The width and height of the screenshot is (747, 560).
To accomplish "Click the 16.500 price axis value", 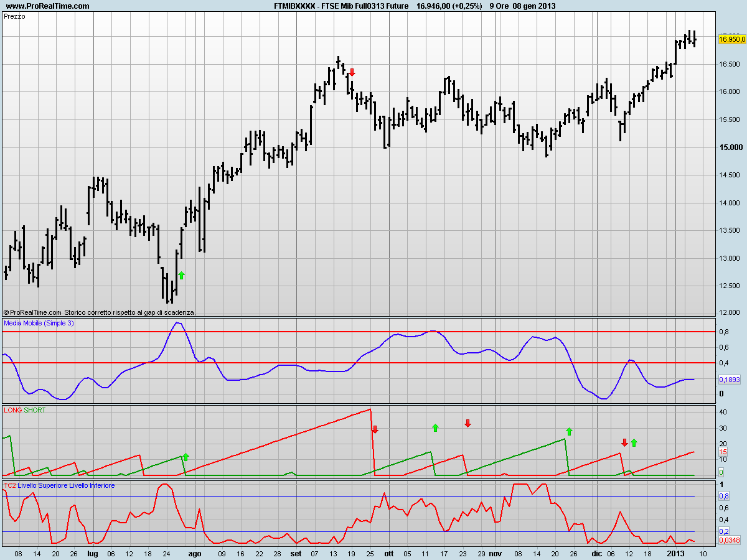I will tap(728, 64).
